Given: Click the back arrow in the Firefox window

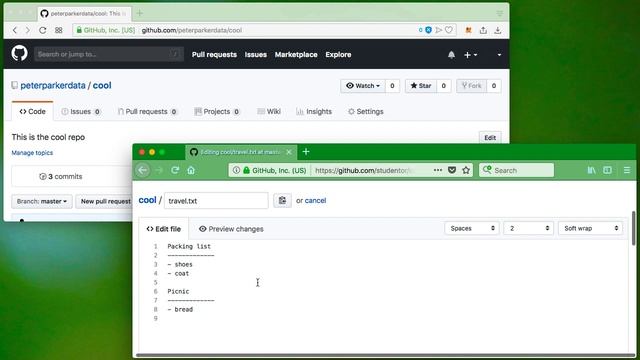Looking at the screenshot, I should [143, 170].
